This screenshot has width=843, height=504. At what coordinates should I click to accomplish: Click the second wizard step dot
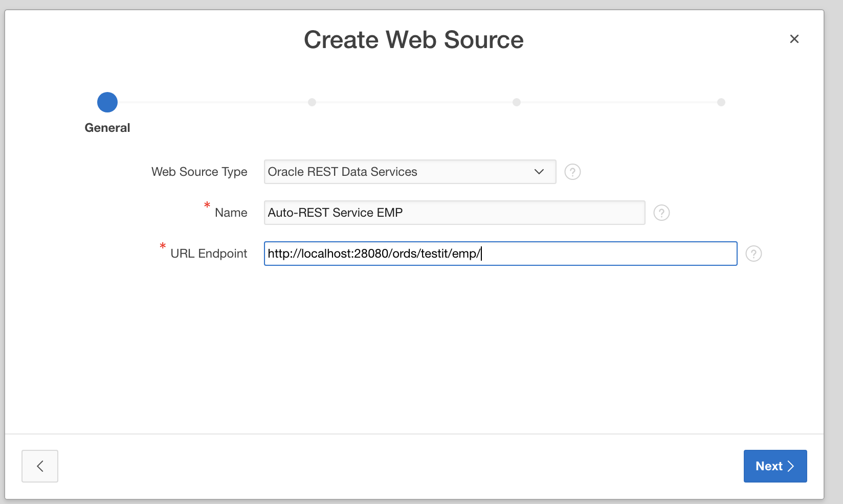point(312,102)
